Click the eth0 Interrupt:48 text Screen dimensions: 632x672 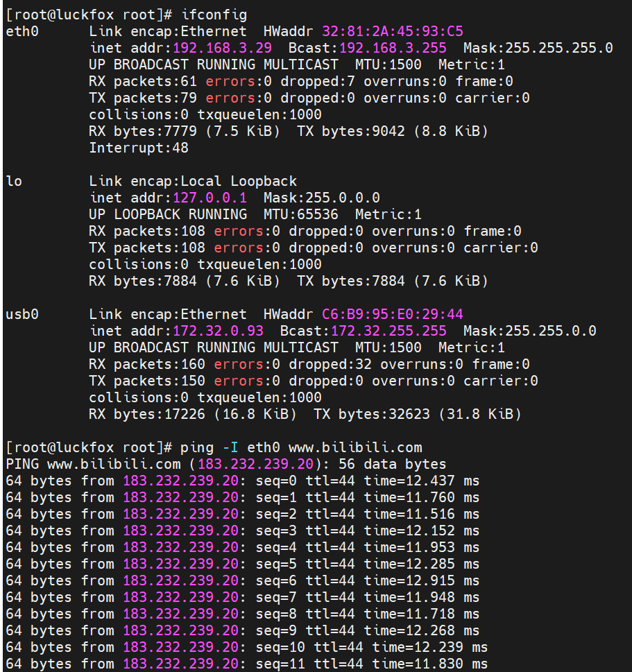tap(139, 148)
